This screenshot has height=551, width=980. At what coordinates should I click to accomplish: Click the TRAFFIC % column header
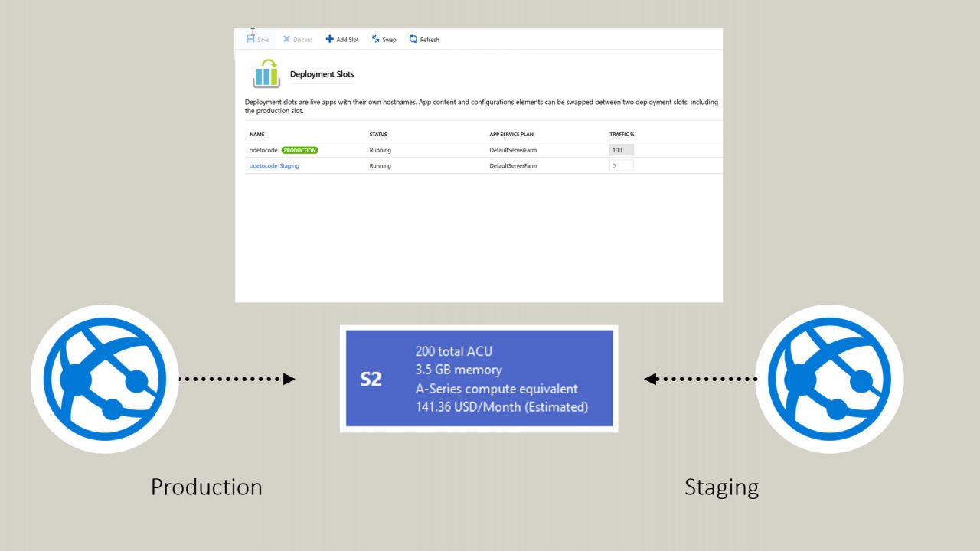point(622,135)
